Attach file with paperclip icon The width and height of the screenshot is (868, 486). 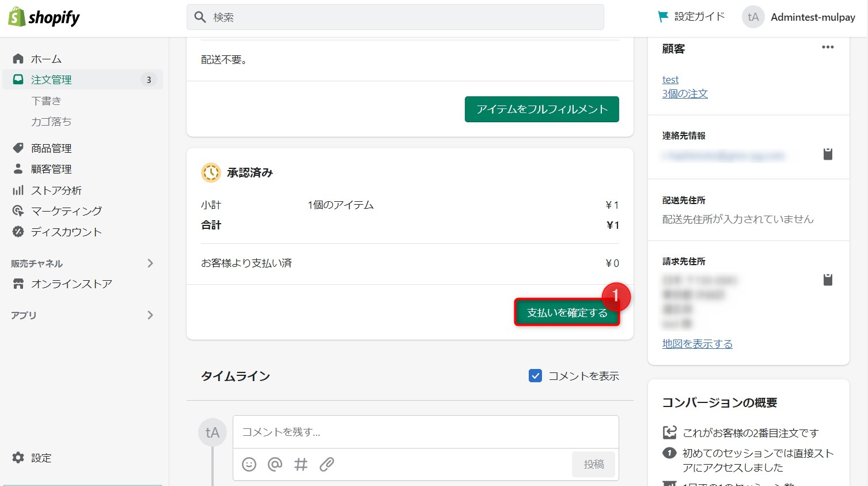point(327,464)
